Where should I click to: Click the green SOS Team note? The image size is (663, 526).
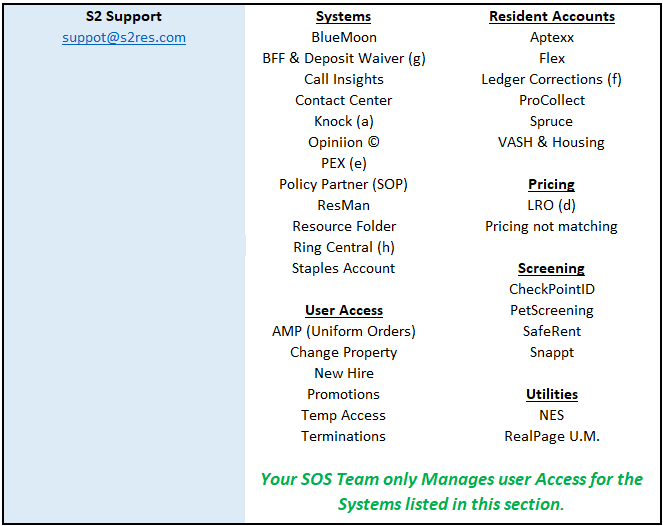pyautogui.click(x=452, y=492)
